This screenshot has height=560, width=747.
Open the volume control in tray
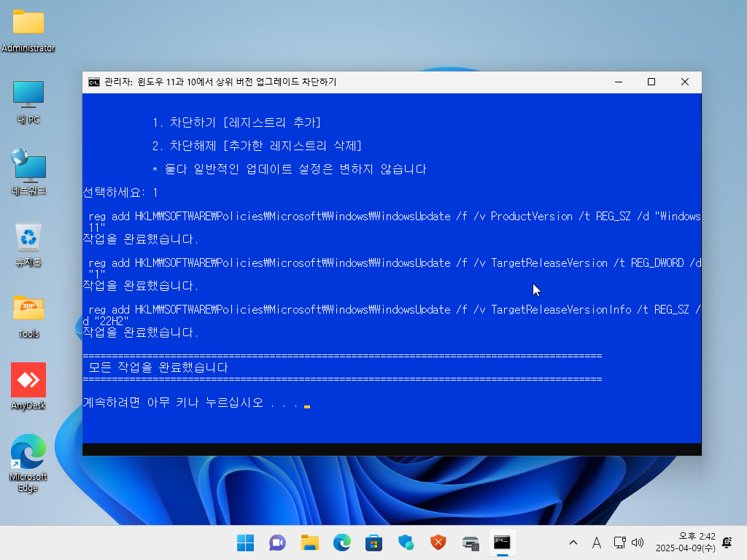point(637,542)
